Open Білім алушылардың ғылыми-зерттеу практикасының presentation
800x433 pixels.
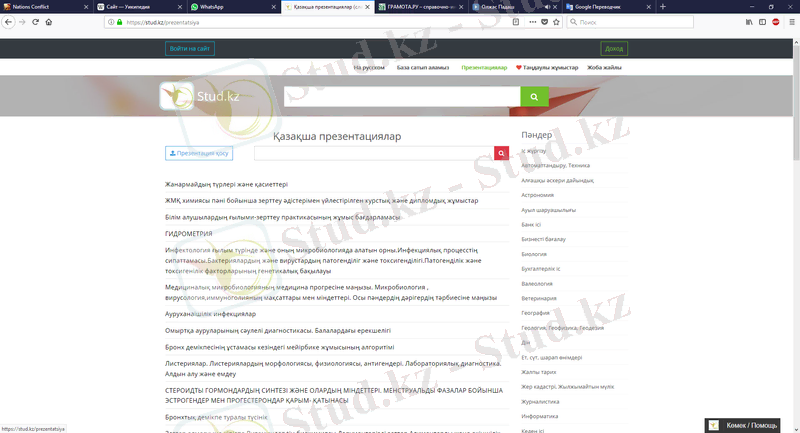pos(283,217)
